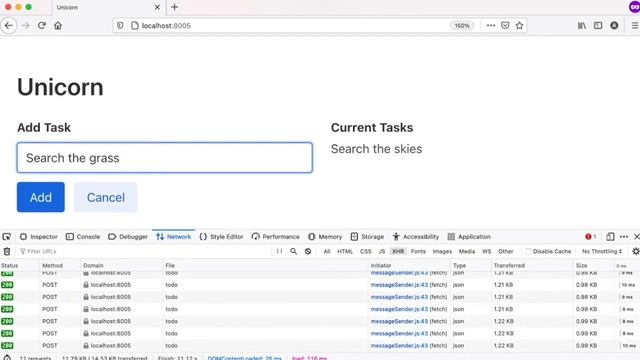Toggle the Other request filter
This screenshot has height=360, width=640.
pyautogui.click(x=506, y=251)
